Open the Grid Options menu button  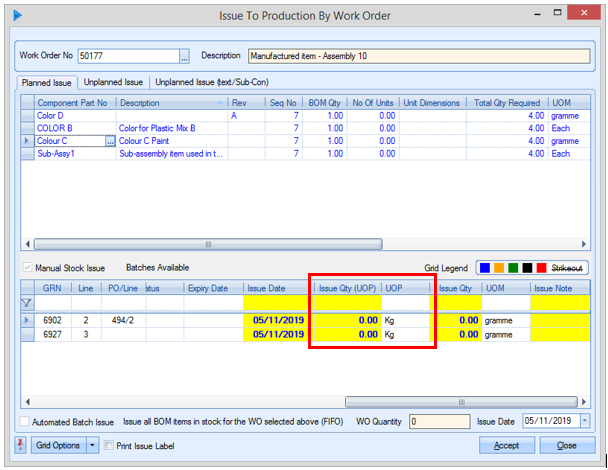point(58,446)
